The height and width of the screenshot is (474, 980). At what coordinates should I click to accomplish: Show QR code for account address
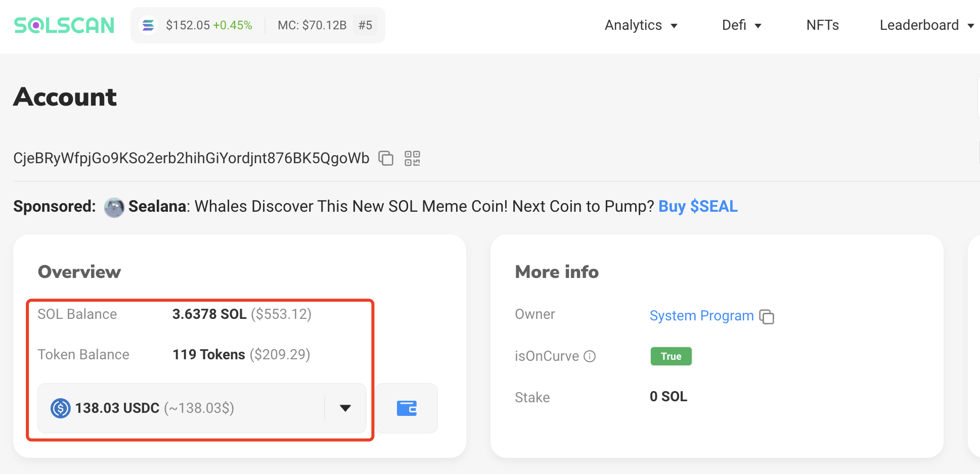[x=412, y=158]
